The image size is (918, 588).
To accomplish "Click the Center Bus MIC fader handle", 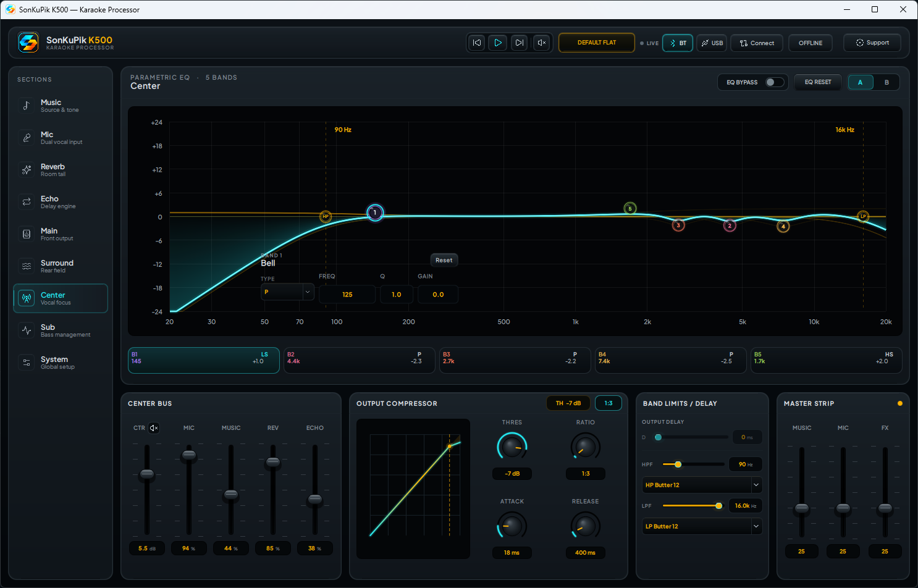I will click(189, 456).
